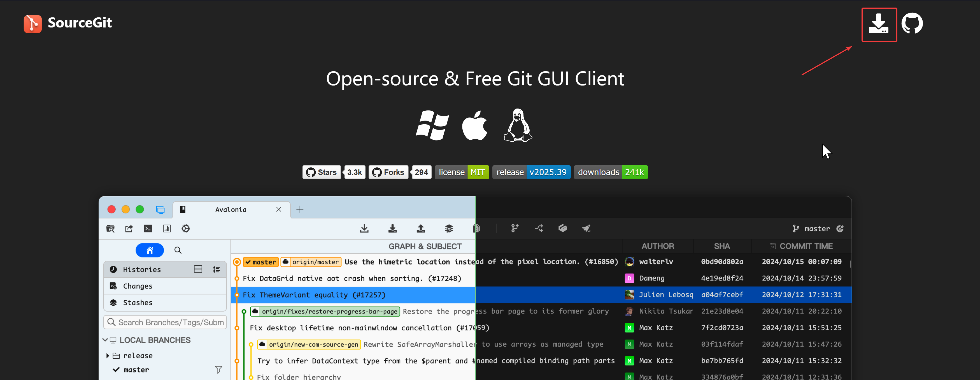Click the Linux penguin icon
Screen dimensions: 980x380
[518, 125]
